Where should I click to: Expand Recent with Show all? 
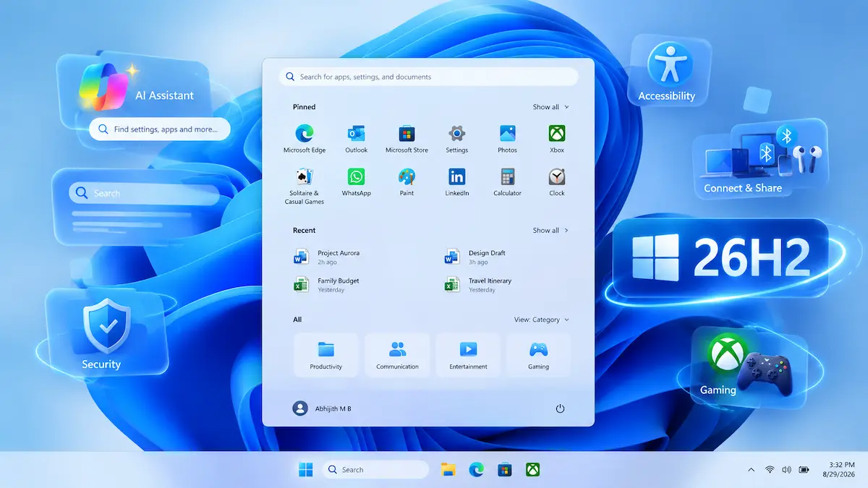550,231
